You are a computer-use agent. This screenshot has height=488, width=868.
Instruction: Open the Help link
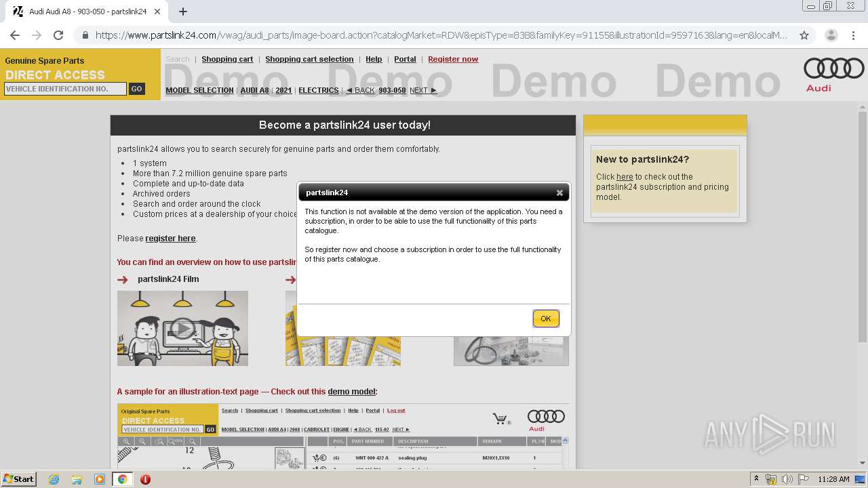[374, 59]
